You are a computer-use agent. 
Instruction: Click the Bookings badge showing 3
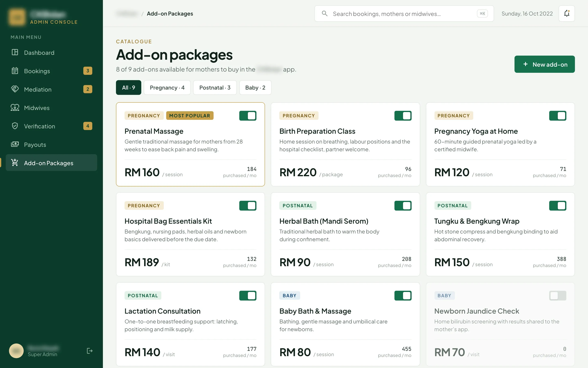tap(88, 71)
